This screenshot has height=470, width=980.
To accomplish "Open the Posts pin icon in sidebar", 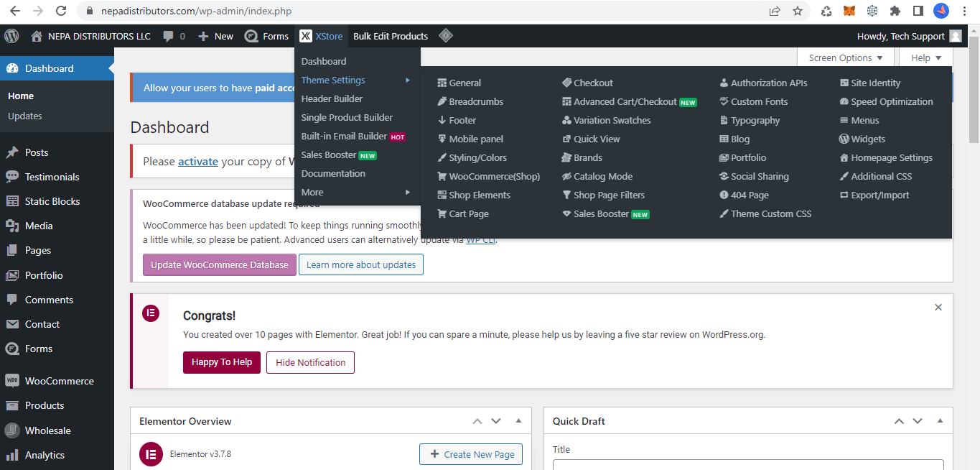I will point(12,152).
